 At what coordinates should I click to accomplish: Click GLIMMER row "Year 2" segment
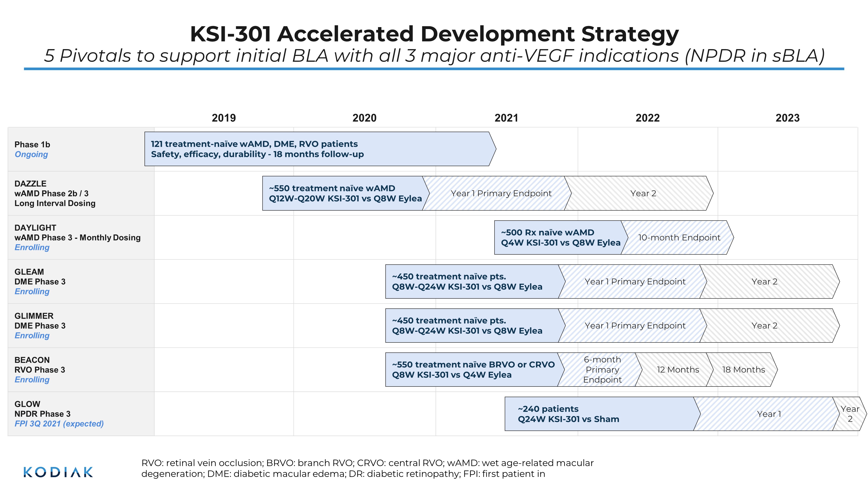coord(770,326)
